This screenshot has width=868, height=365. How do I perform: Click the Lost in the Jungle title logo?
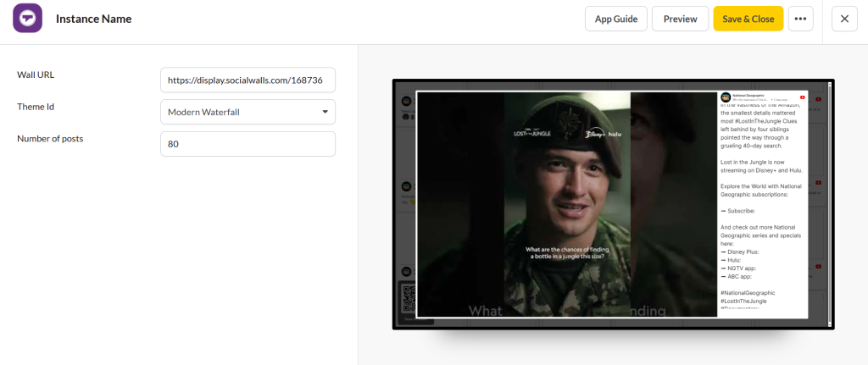click(531, 133)
